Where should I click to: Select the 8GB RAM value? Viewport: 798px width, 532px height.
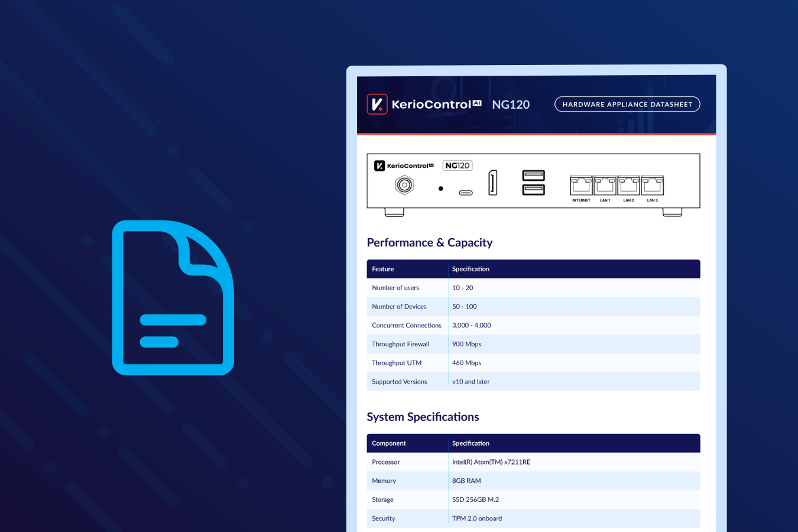tap(466, 481)
